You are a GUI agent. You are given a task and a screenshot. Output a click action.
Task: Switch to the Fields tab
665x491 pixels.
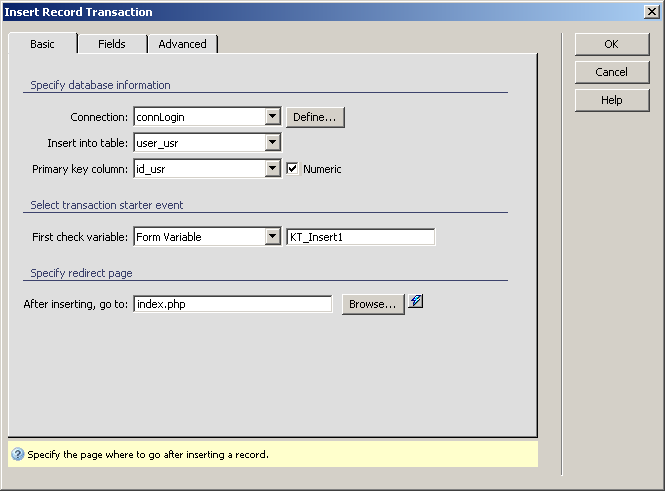(x=112, y=44)
